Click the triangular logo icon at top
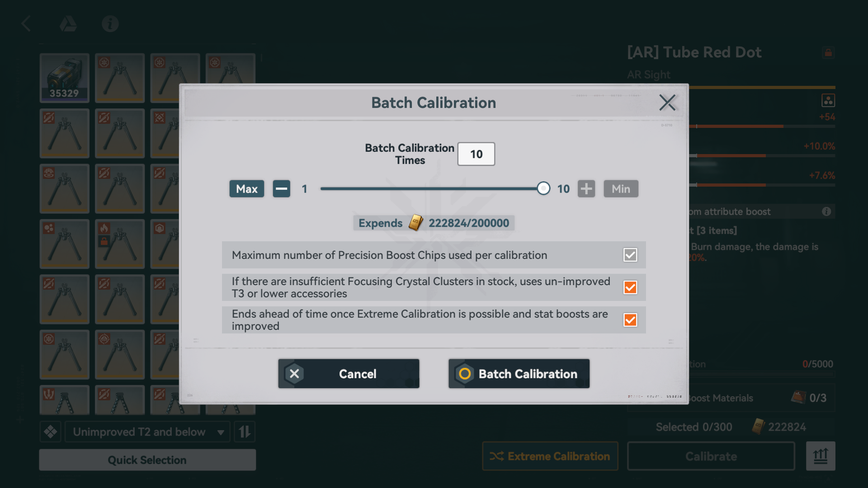This screenshot has height=488, width=868. click(x=68, y=23)
